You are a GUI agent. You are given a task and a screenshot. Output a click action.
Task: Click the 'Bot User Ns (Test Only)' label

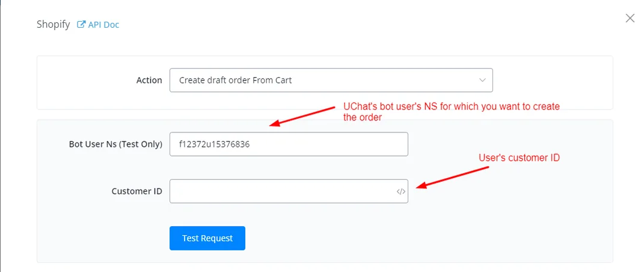[x=116, y=144]
